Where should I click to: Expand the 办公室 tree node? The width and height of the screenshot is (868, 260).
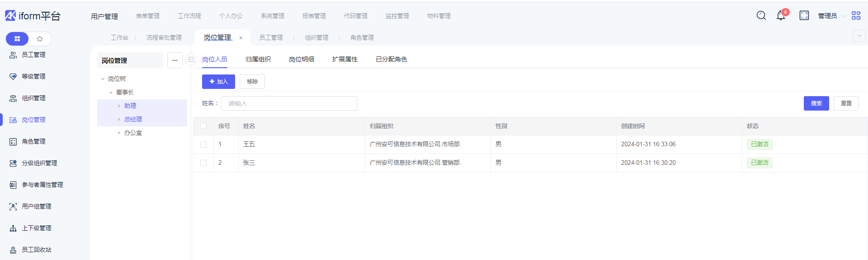coord(119,133)
